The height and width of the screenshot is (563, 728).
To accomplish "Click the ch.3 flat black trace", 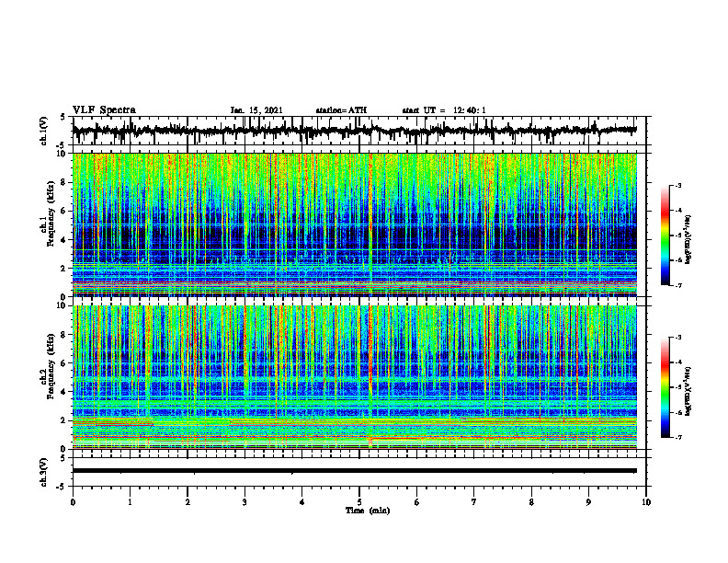I will coord(355,471).
